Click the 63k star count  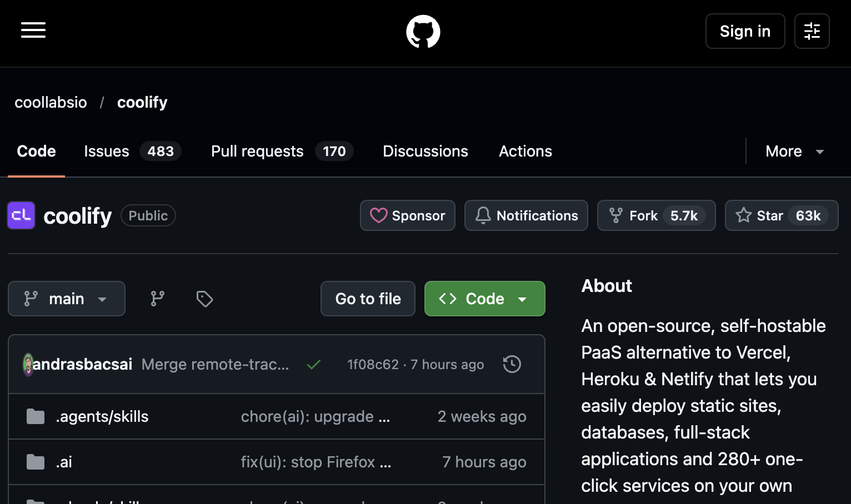point(808,215)
